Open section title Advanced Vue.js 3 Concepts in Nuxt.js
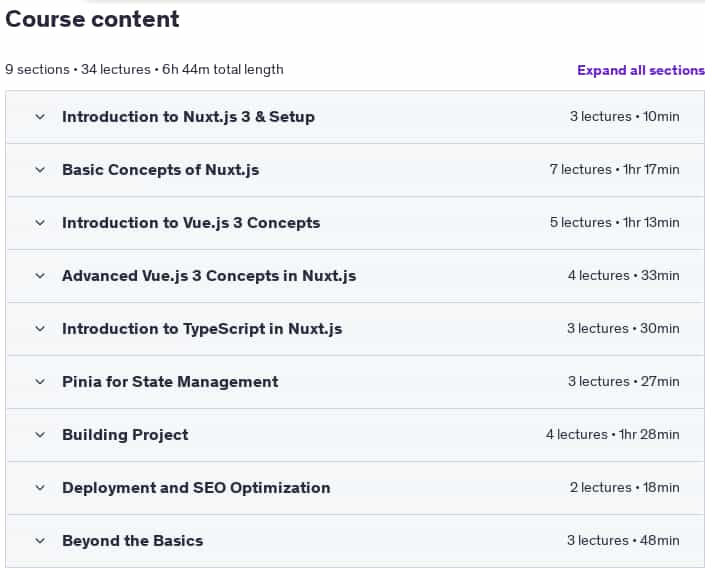The image size is (705, 568). pyautogui.click(x=209, y=276)
